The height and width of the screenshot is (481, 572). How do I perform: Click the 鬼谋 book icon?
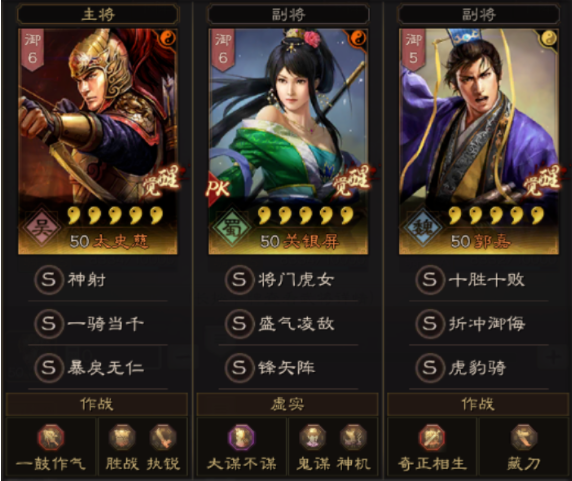tap(312, 437)
